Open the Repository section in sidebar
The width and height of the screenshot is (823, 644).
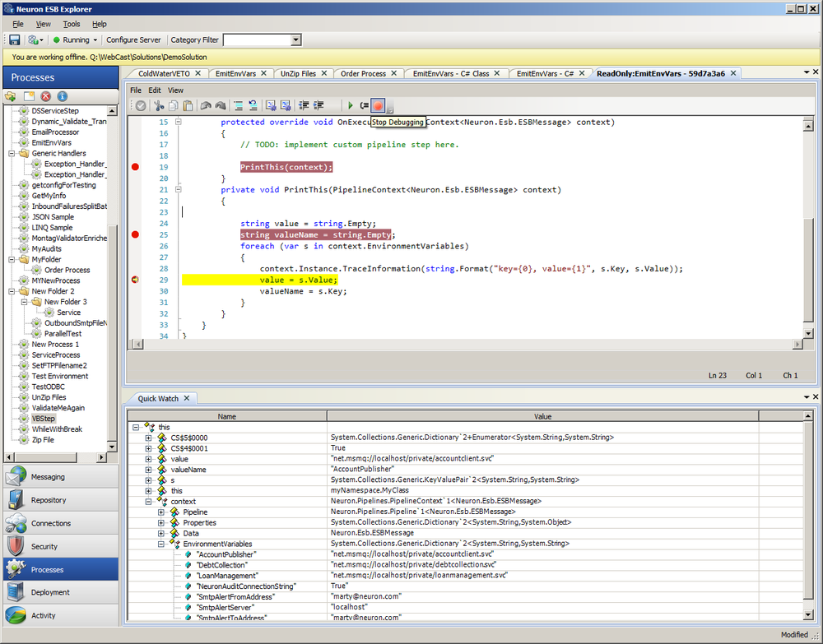61,500
